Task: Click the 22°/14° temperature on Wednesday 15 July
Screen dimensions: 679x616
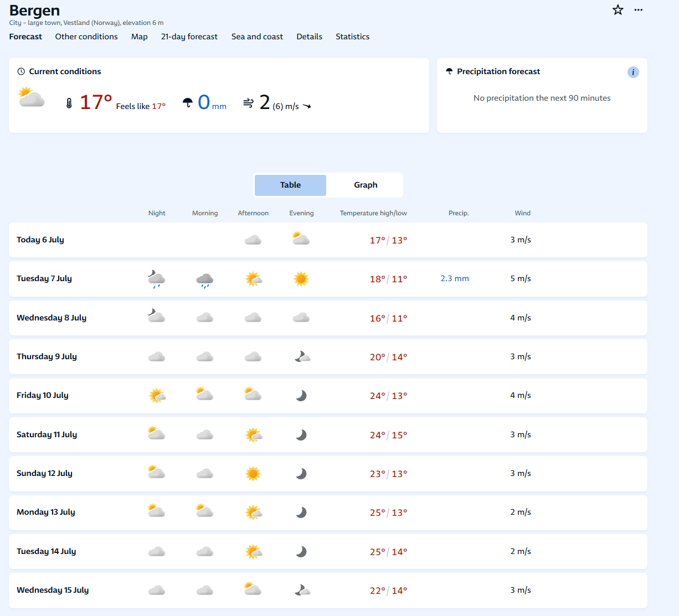Action: click(x=388, y=591)
